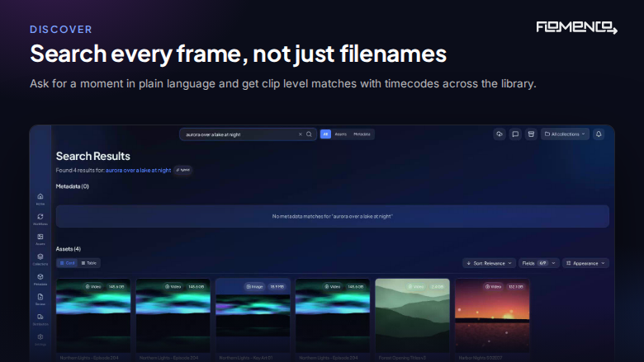The image size is (644, 362).
Task: Open Home from the sidebar
Action: coord(40,199)
